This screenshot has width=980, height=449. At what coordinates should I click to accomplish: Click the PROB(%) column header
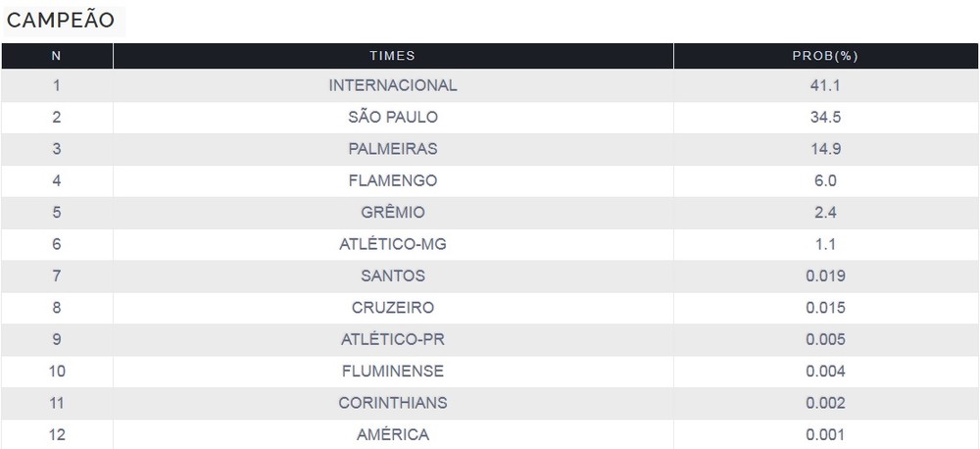point(825,56)
